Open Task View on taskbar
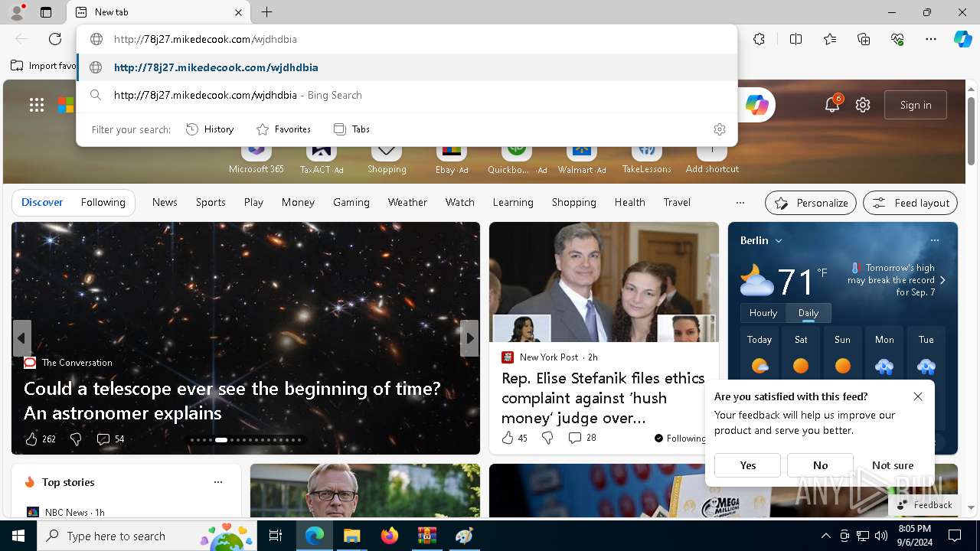 click(x=276, y=536)
